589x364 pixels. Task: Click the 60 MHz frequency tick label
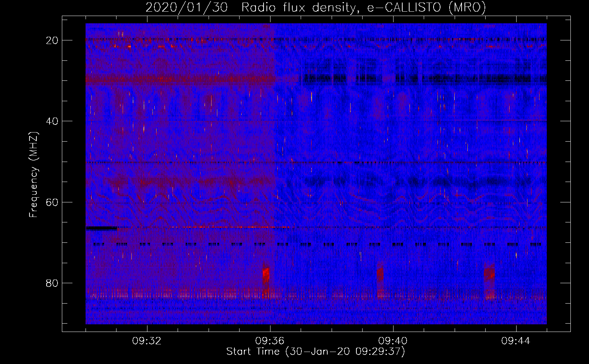(52, 202)
